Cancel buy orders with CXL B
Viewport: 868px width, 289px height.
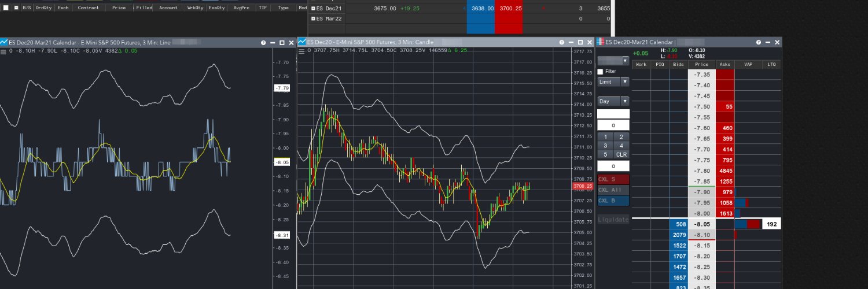pos(613,201)
